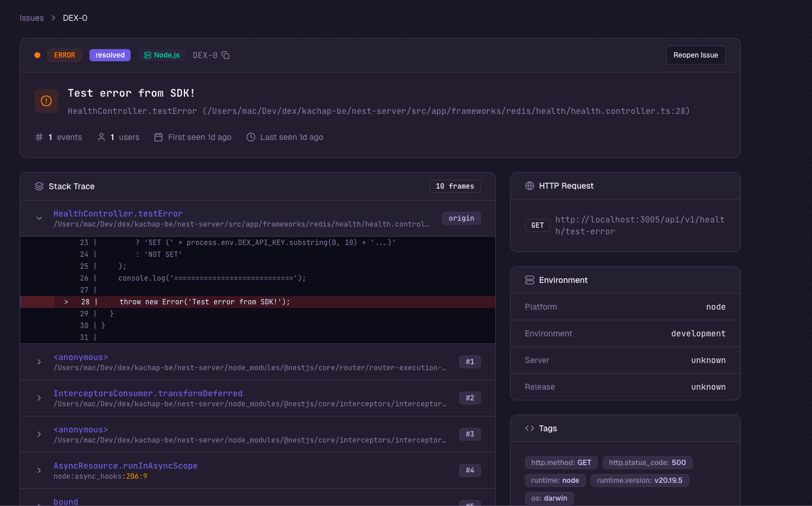Viewport: 812px width, 506px height.
Task: Expand the InterceptorsConsumer.transformDeferred frame
Action: point(39,398)
